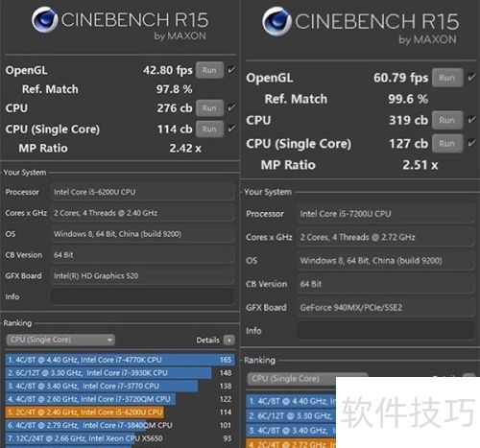Click GFX Board field GeForce 940MX
Image resolution: width=480 pixels, height=448 pixels.
click(386, 307)
